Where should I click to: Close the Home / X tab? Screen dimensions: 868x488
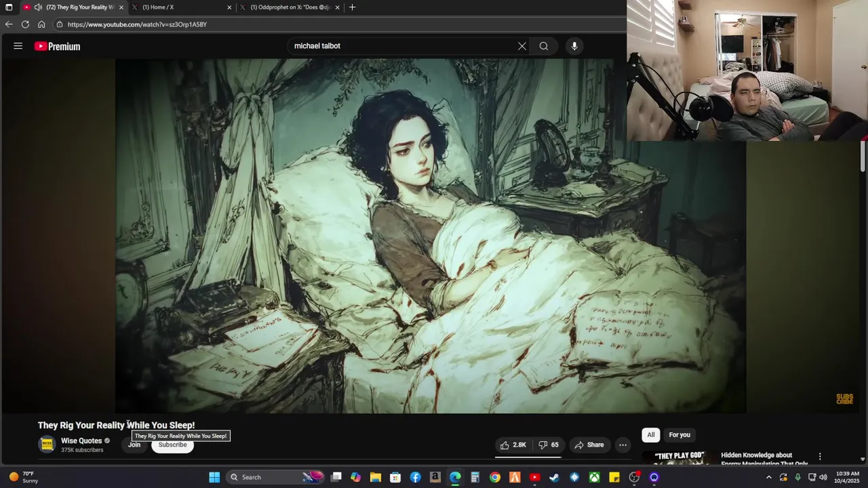[229, 7]
